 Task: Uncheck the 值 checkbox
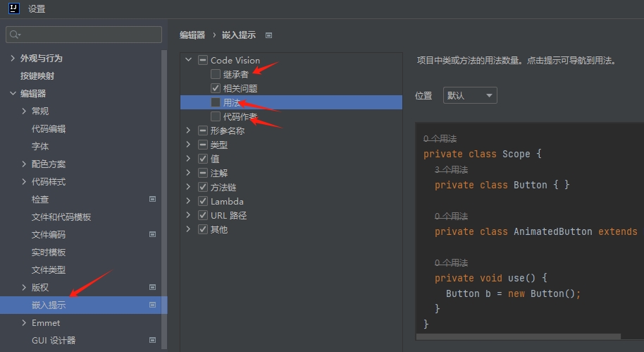tap(203, 159)
